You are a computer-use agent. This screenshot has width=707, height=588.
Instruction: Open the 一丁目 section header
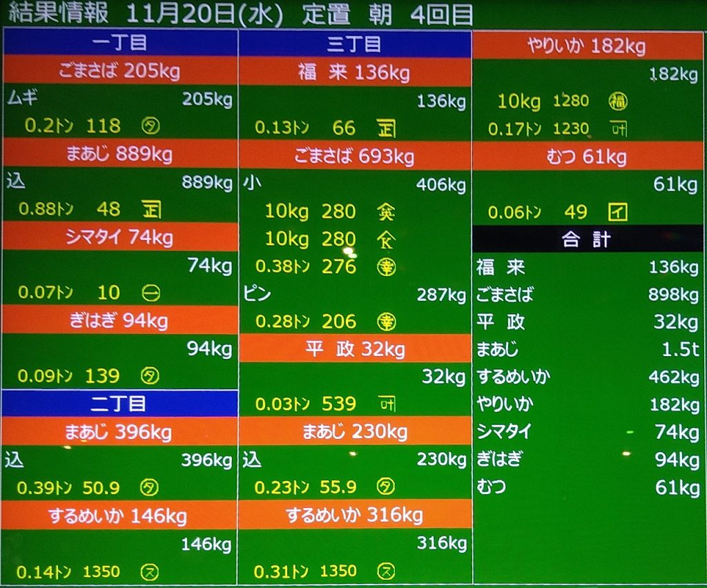point(119,43)
